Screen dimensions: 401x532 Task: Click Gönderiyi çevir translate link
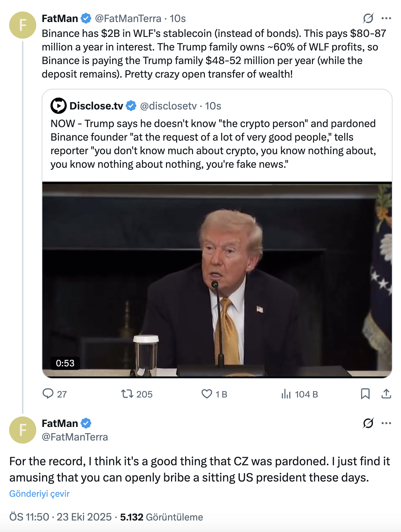tap(39, 494)
